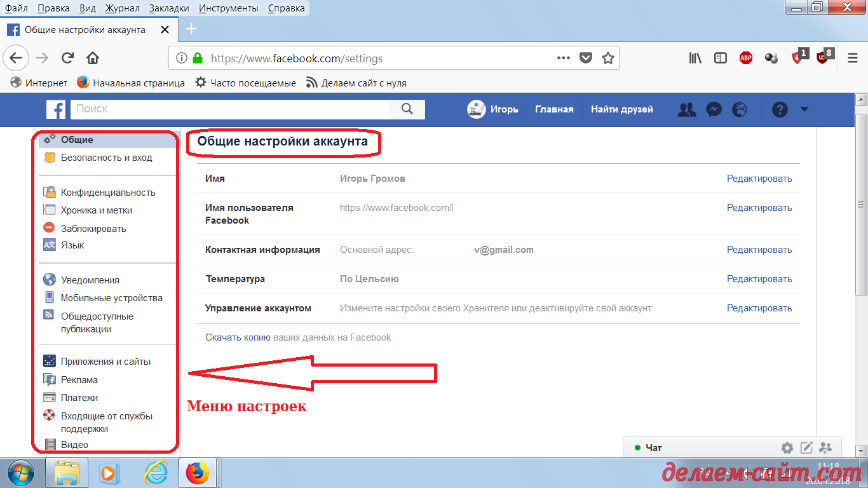Click the Скачать копию link

coord(238,337)
